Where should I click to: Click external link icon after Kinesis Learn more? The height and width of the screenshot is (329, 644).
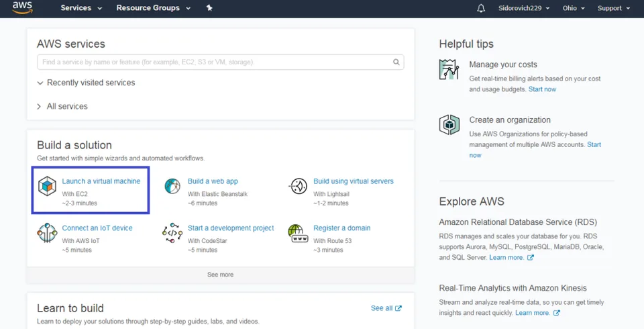(557, 313)
